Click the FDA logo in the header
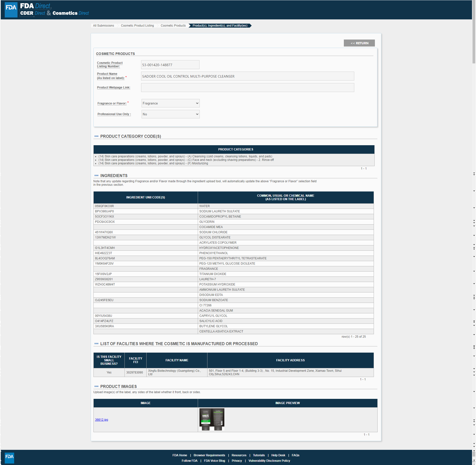Image resolution: width=476 pixels, height=465 pixels. coord(11,10)
